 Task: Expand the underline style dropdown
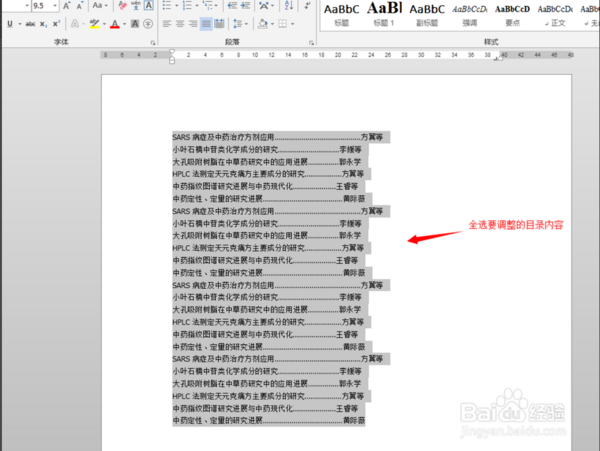pyautogui.click(x=20, y=24)
